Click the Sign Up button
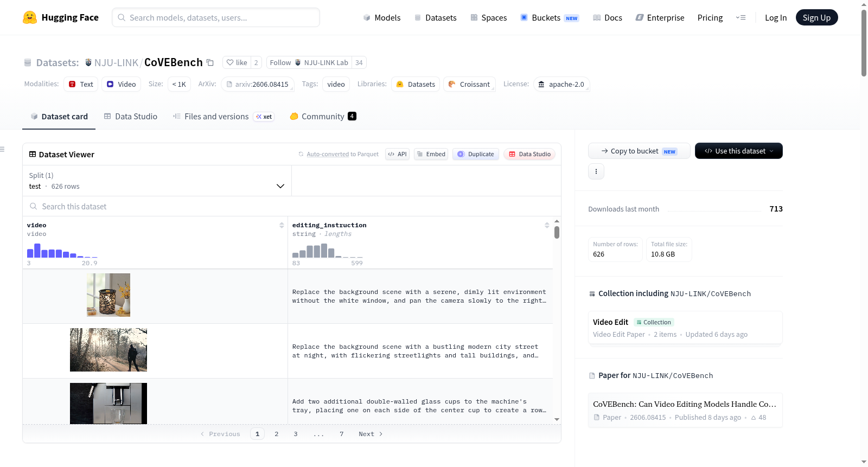The width and height of the screenshot is (868, 467). pyautogui.click(x=816, y=17)
